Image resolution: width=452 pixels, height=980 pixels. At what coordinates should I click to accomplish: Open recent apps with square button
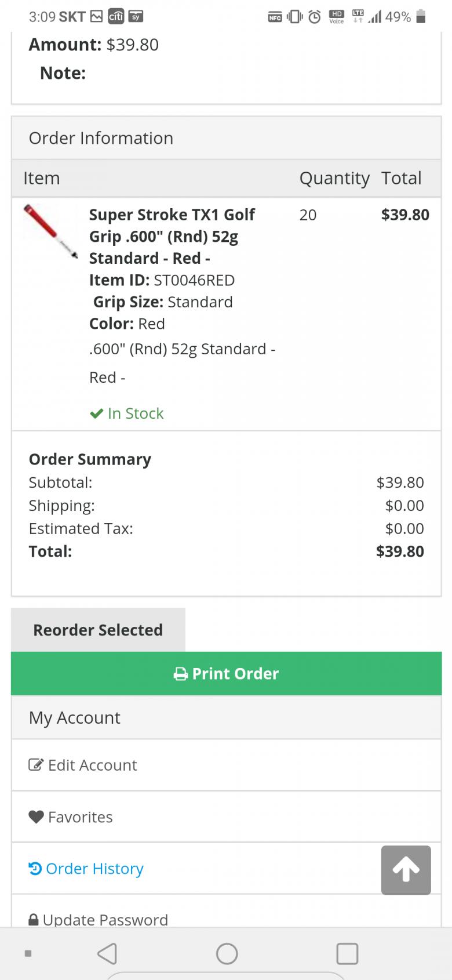coord(347,953)
